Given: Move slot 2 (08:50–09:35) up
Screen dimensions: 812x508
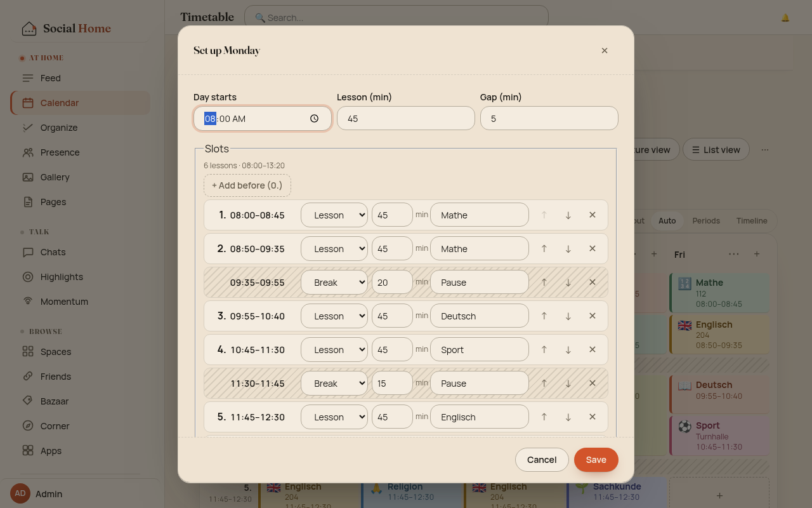Looking at the screenshot, I should click(544, 249).
